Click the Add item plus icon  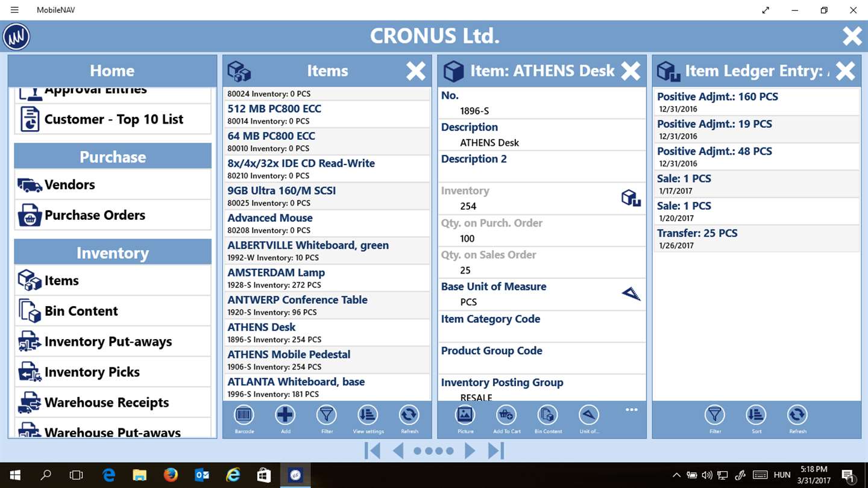285,415
